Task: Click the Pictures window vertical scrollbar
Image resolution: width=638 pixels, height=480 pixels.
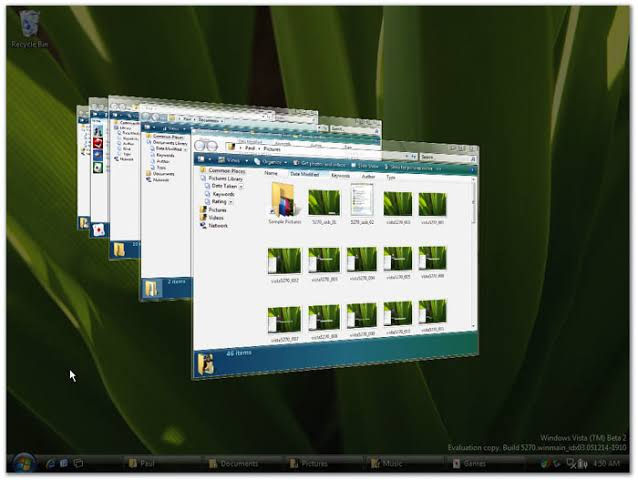Action: (x=473, y=252)
